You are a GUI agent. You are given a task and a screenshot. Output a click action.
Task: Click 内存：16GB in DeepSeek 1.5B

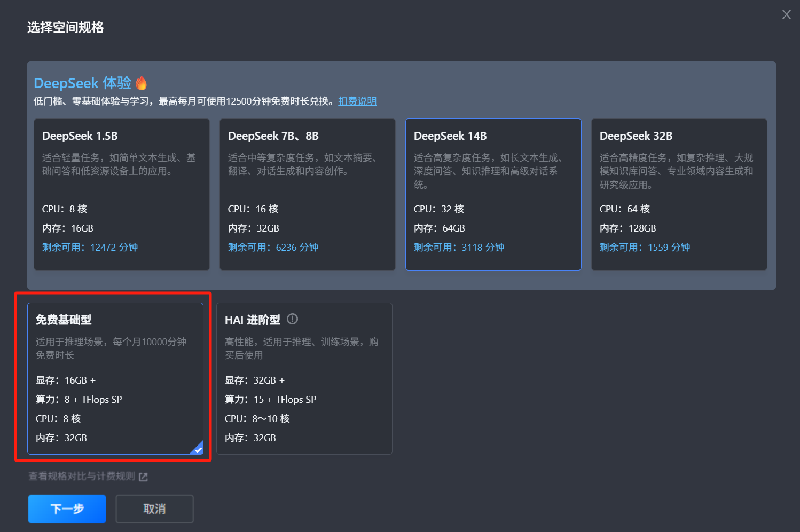68,228
